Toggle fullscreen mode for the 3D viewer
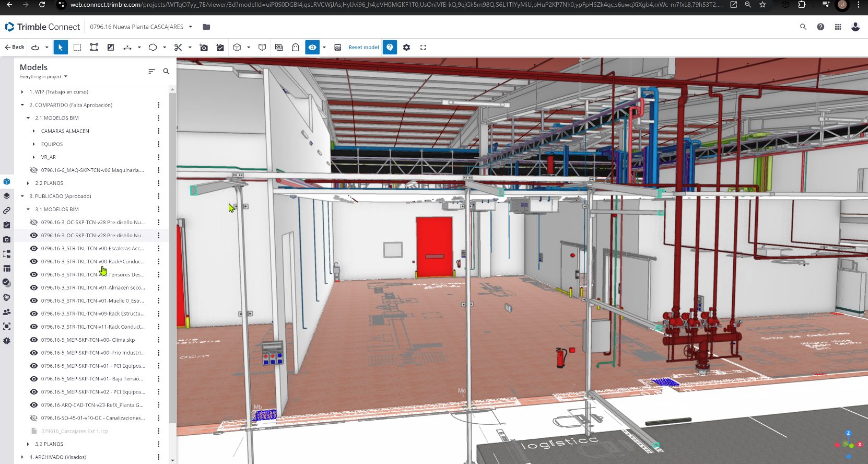 (423, 48)
